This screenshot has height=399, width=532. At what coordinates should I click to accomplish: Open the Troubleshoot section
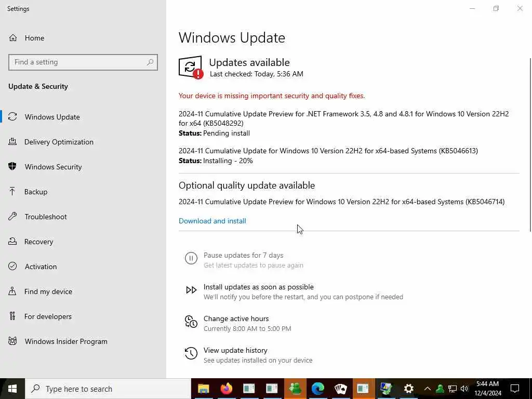[46, 217]
